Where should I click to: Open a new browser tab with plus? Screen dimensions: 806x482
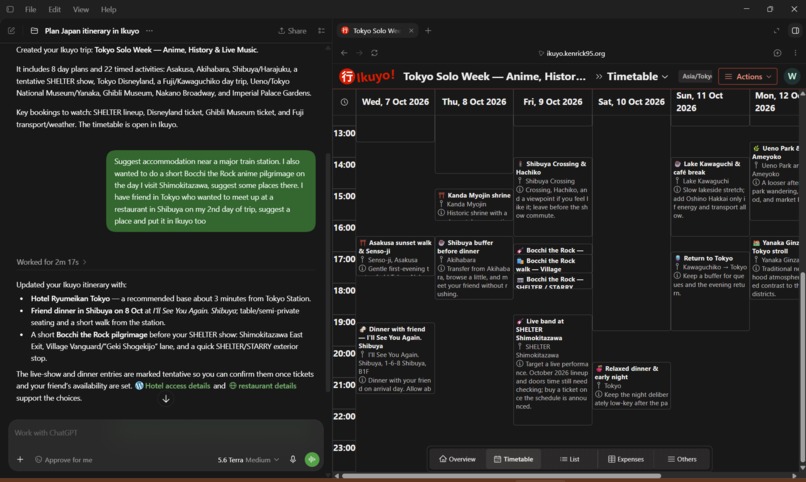point(428,31)
